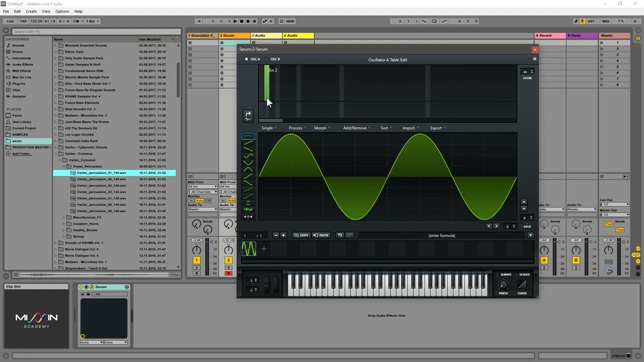Open the Single dropdown menu
This screenshot has height=362, width=644.
[x=269, y=128]
